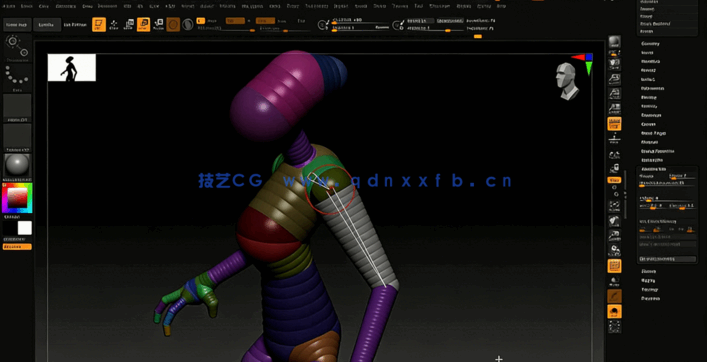Viewport: 707px width, 362px height.
Task: Enable the Zsub button
Action: (282, 21)
